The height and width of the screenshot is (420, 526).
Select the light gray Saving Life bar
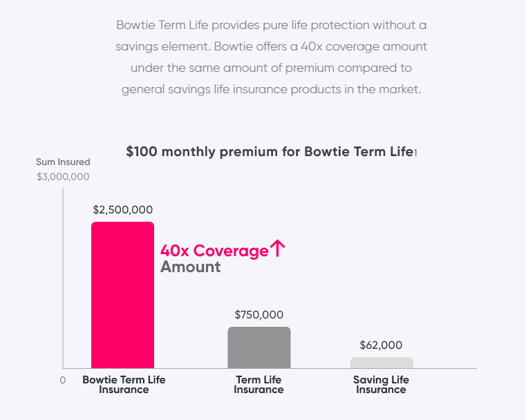click(382, 363)
